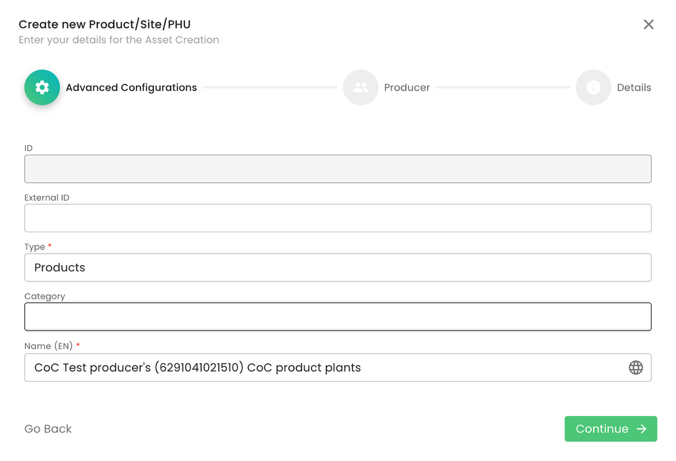Close the Create new Product dialog
Viewport: 676px width, 461px height.
pyautogui.click(x=648, y=24)
